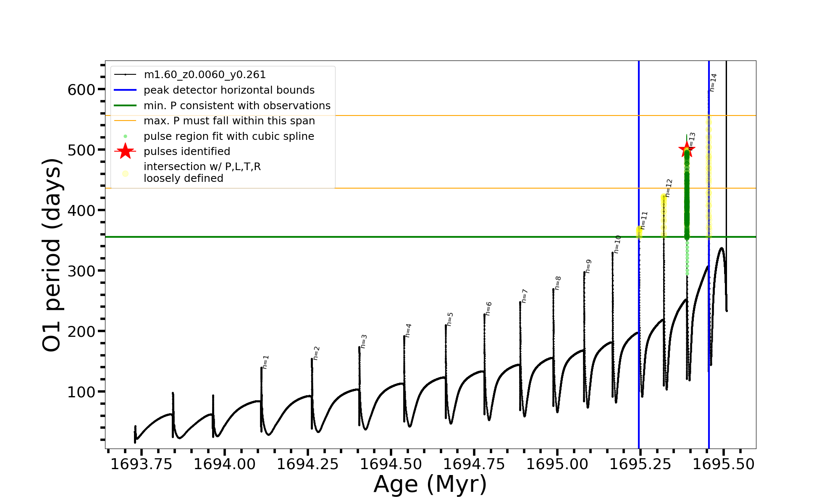Click y-axis tick label 600
The height and width of the screenshot is (504, 840).
[x=81, y=89]
